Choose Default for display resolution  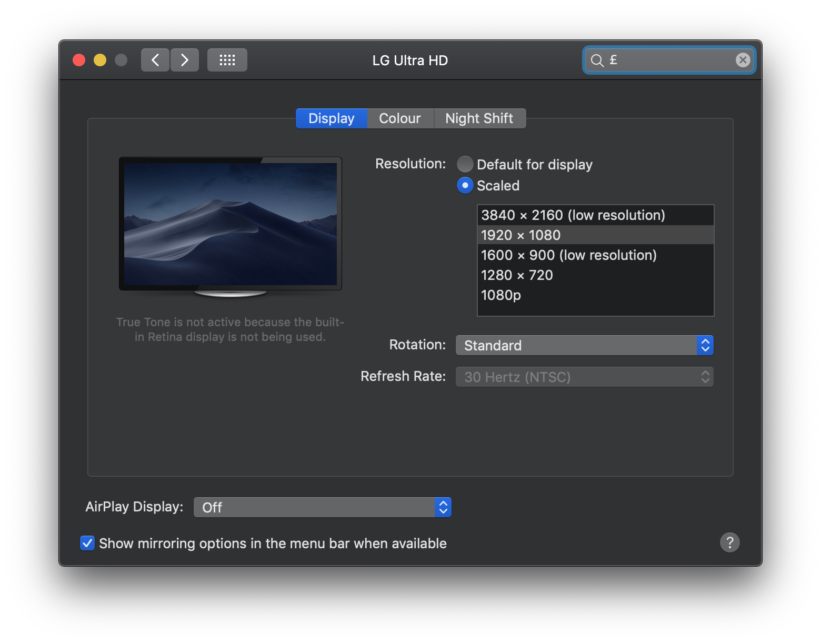[465, 164]
